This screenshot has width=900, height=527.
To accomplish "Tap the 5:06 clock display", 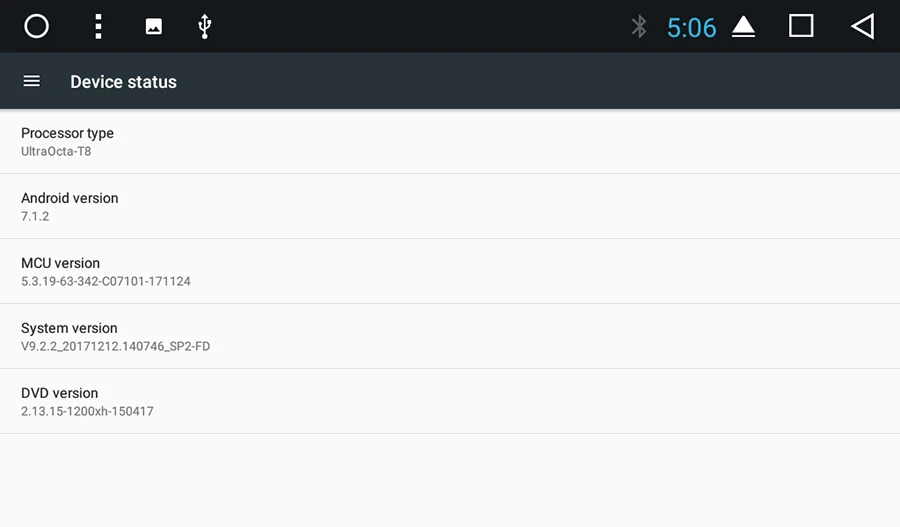I will point(692,28).
